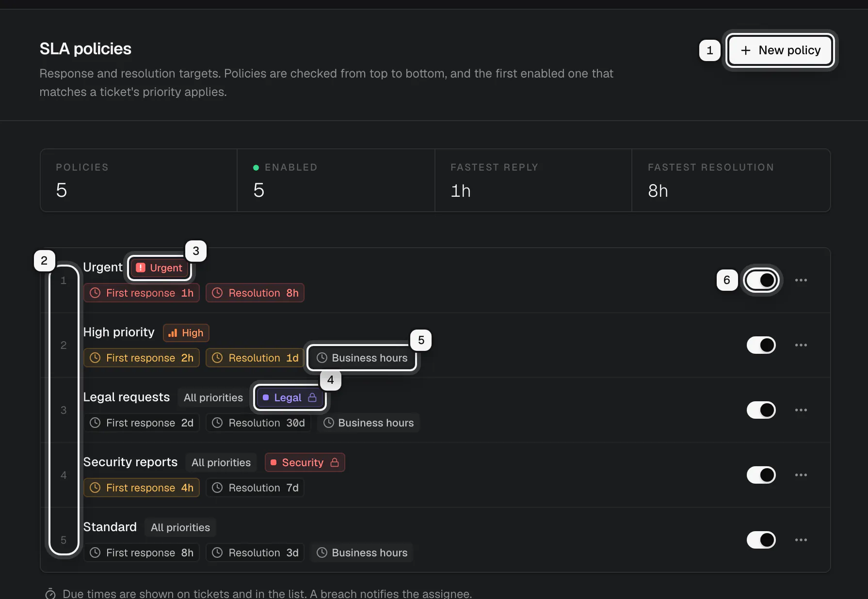Image resolution: width=868 pixels, height=599 pixels.
Task: Click Urgent's Resolution 8h chip
Action: [255, 293]
